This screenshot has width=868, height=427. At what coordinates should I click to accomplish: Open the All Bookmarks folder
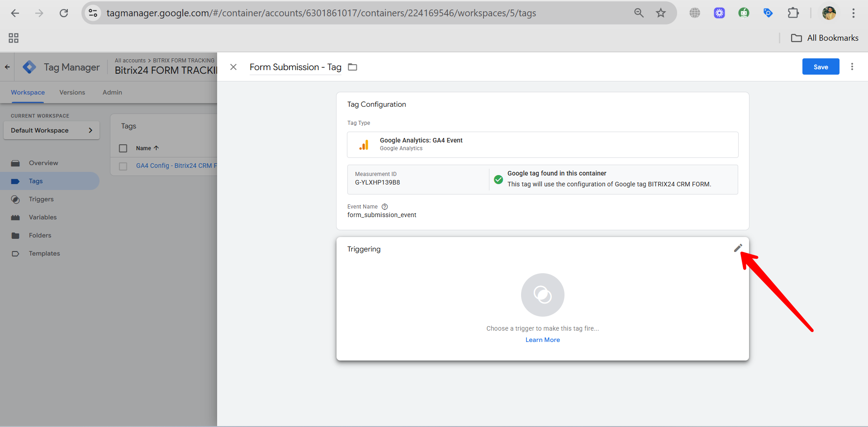825,38
